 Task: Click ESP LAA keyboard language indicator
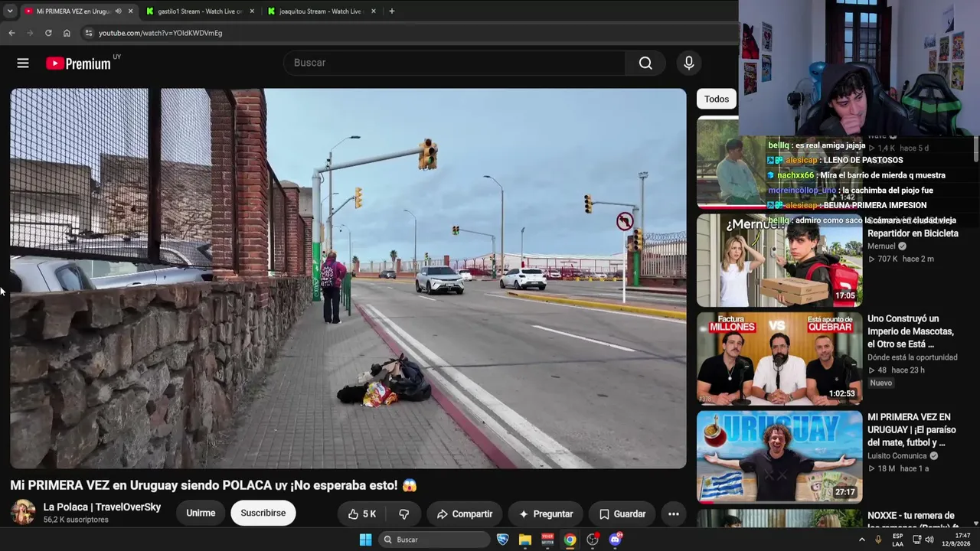click(x=898, y=540)
